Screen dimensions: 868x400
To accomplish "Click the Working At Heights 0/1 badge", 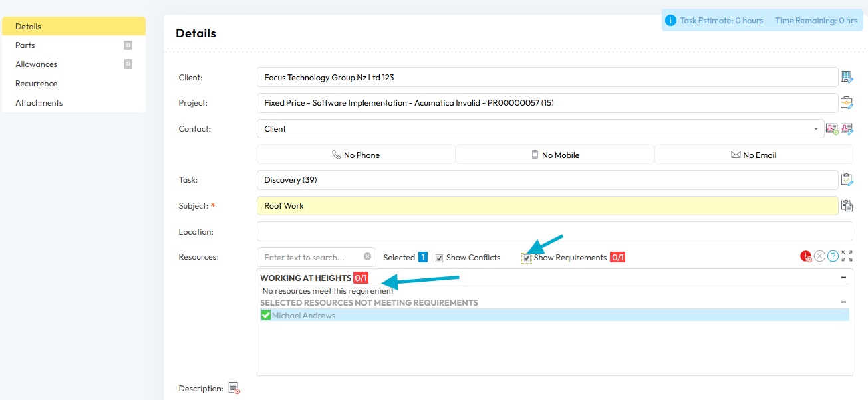I will [361, 278].
